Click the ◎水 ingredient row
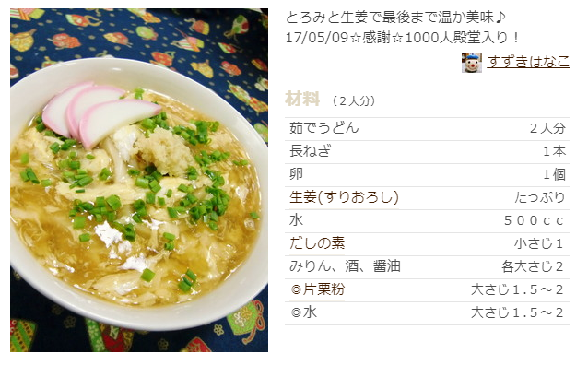The height and width of the screenshot is (377, 588). click(x=428, y=312)
